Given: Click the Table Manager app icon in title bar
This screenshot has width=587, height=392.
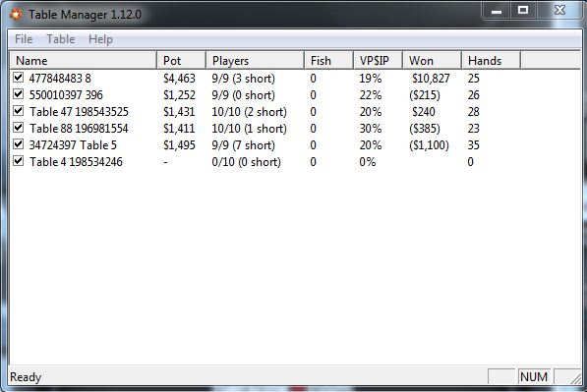Looking at the screenshot, I should coord(16,15).
